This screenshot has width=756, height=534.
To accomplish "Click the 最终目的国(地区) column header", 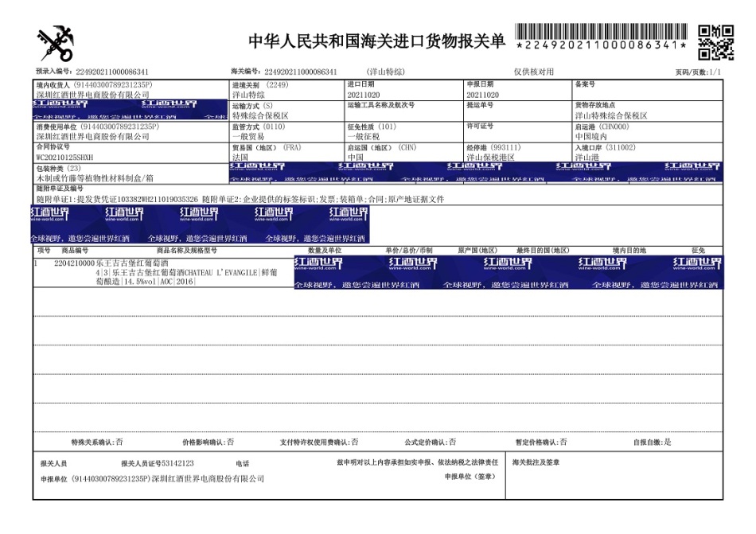I will pos(543,251).
